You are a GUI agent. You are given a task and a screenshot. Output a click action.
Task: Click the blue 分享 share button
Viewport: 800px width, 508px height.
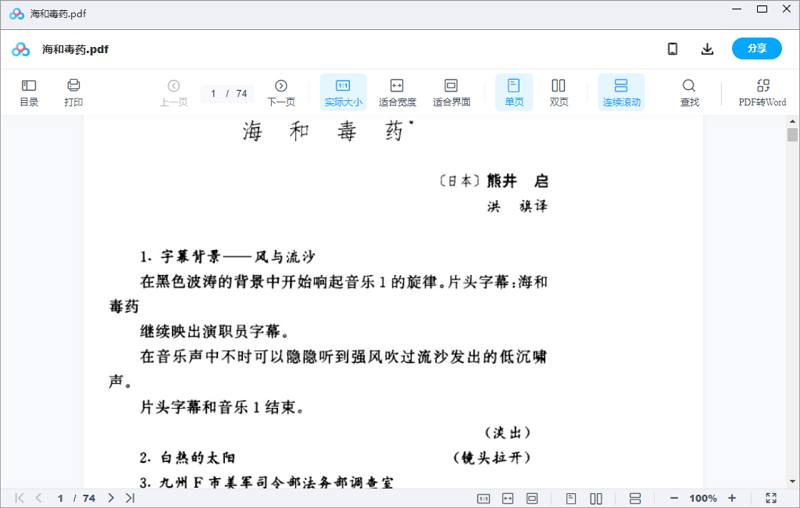(756, 49)
